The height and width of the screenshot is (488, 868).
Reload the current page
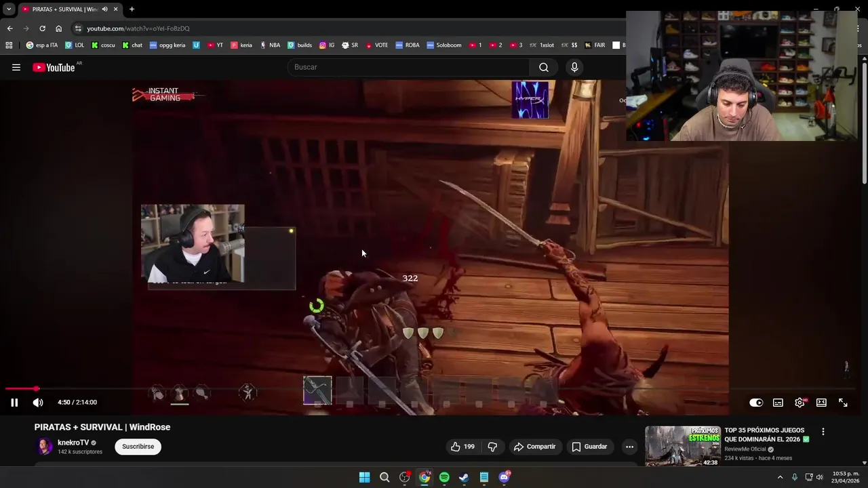(x=42, y=28)
